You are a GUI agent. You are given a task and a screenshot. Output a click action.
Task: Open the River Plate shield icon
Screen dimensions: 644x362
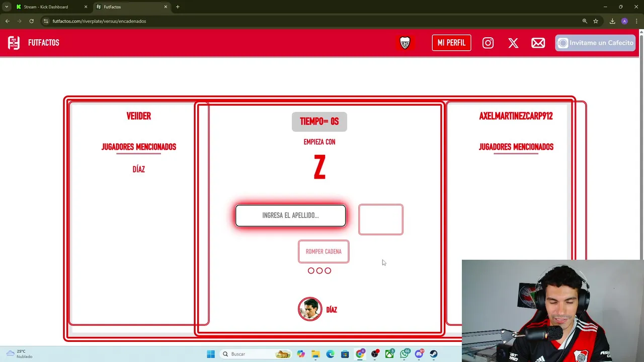point(405,43)
